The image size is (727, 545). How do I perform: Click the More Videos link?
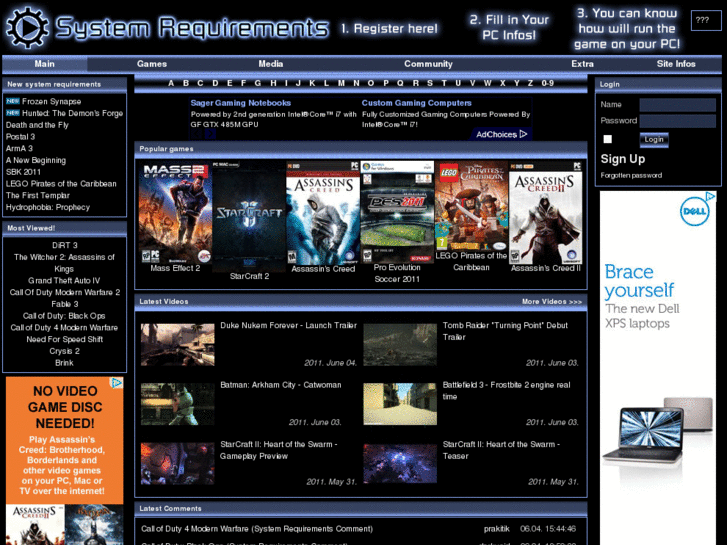pyautogui.click(x=552, y=301)
